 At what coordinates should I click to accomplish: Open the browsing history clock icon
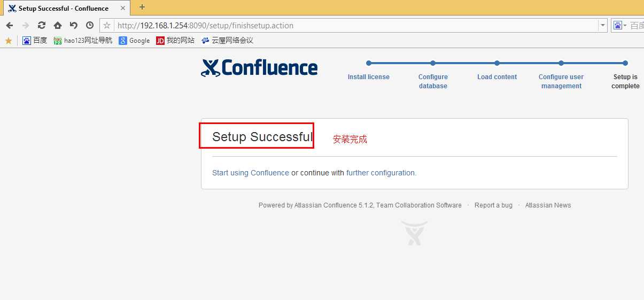click(x=90, y=25)
